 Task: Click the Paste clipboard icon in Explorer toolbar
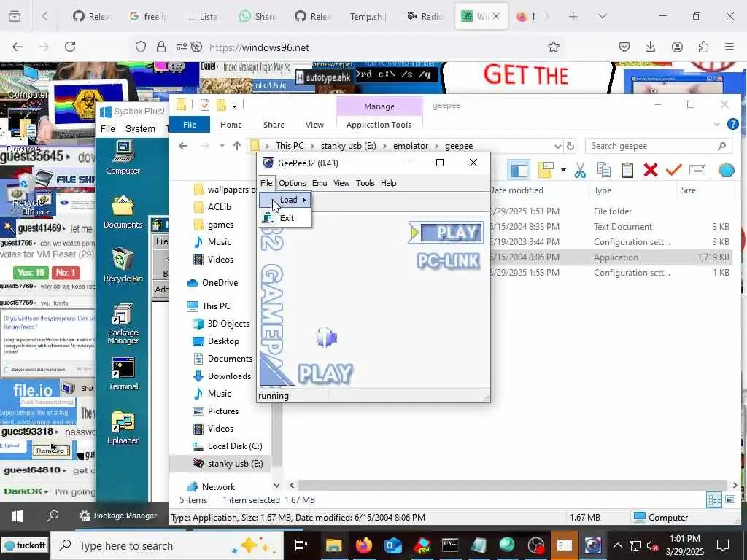coord(627,170)
